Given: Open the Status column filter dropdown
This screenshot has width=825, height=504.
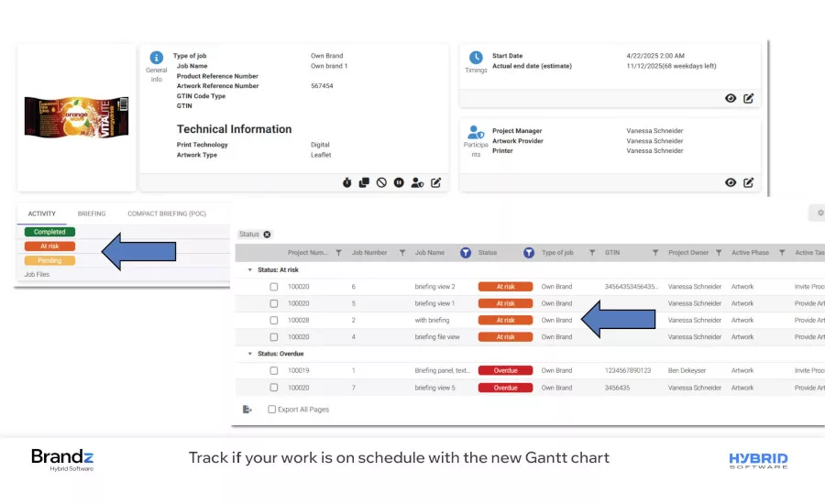Looking at the screenshot, I should tap(528, 253).
